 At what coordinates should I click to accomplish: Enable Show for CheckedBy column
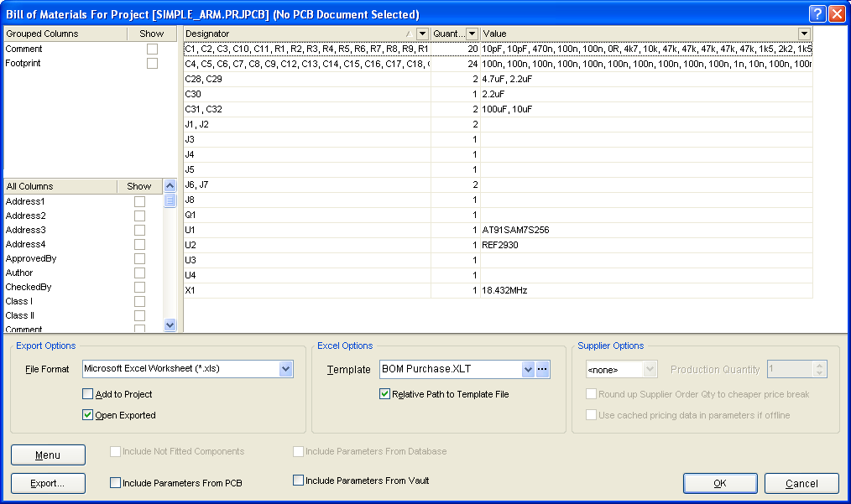point(139,287)
